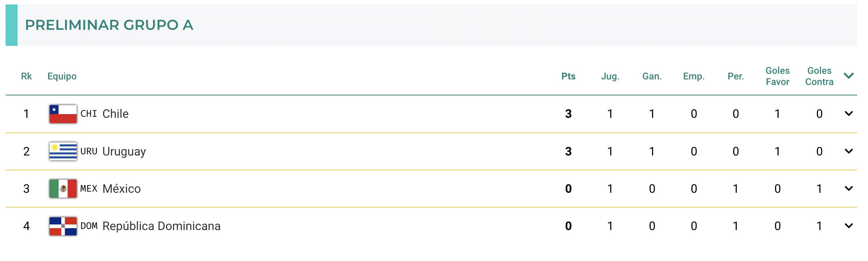This screenshot has height=261, width=868.
Task: Open the República Dominicana team link
Action: 161,226
